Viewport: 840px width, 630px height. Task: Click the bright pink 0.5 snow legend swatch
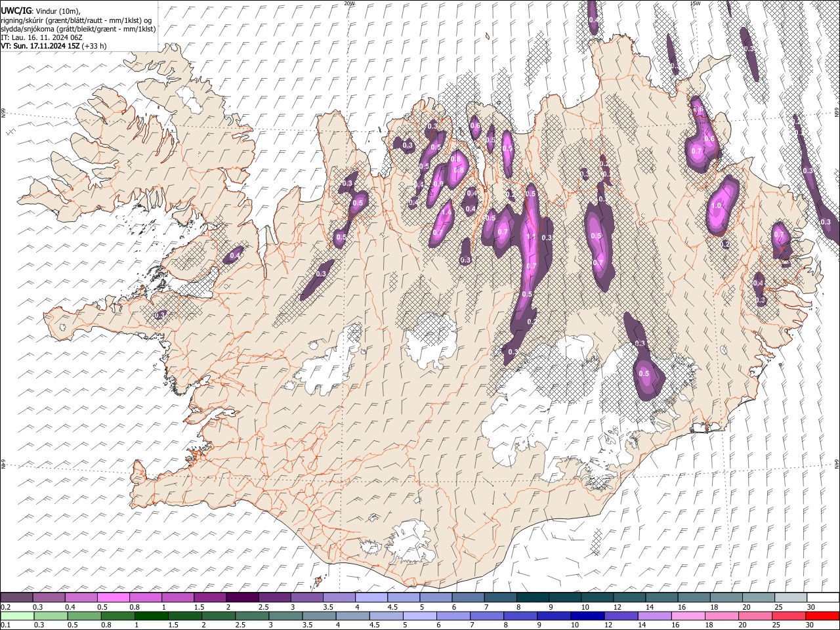(x=113, y=598)
